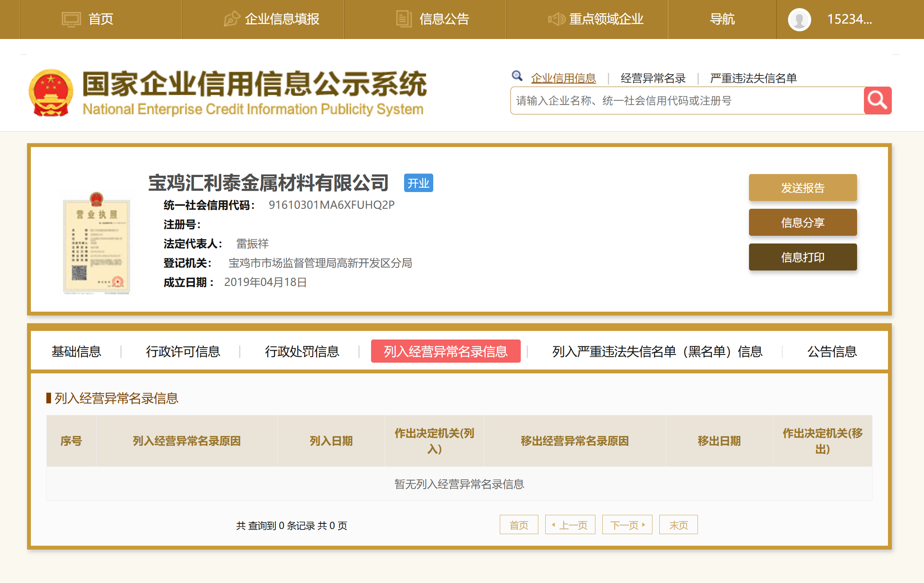Screen dimensions: 924x583
Task: Open 列入严重违法失信名单(黑名单)信息 tab
Action: coord(657,352)
